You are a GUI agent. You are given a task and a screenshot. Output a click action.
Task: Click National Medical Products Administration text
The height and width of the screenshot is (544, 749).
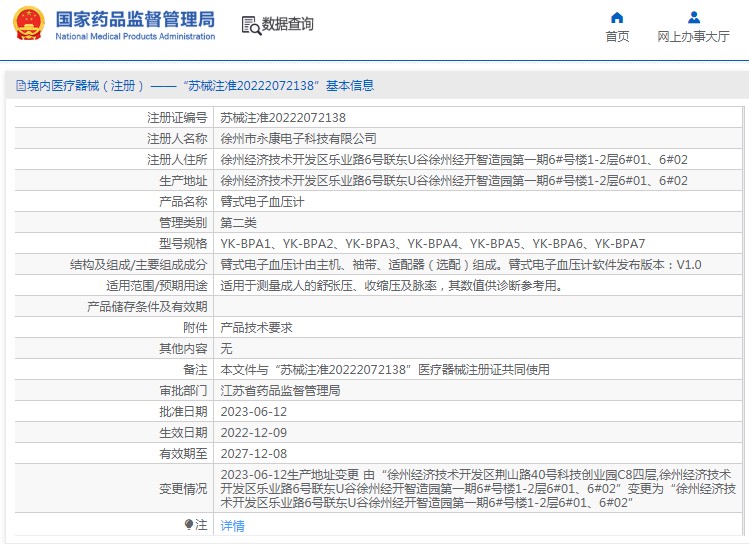tap(135, 36)
